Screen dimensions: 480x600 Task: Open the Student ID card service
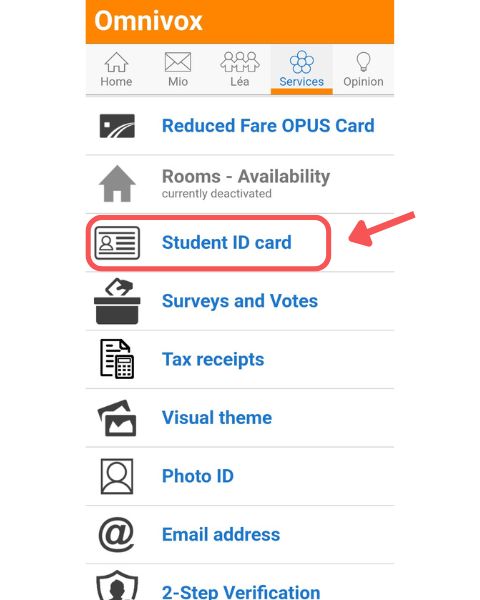pos(227,243)
